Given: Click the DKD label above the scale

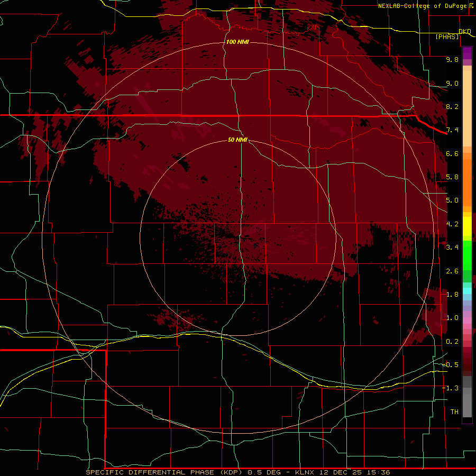Looking at the screenshot, I should (x=465, y=31).
